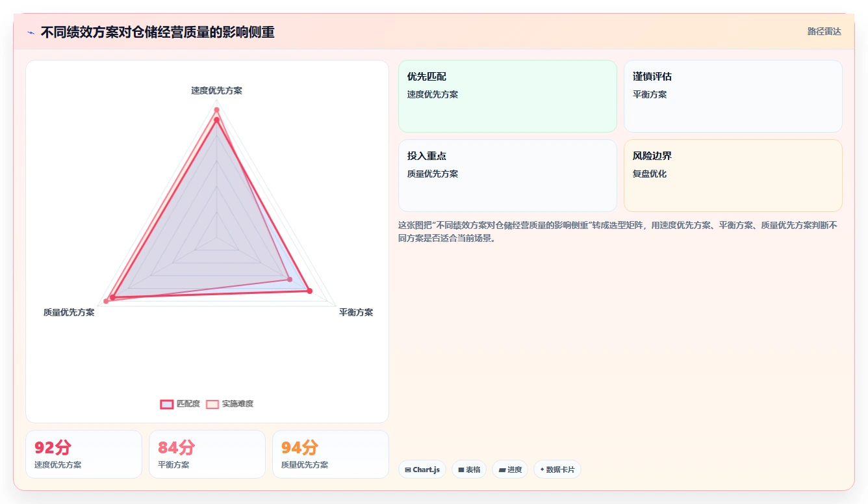
Task: Select the Chart.js tag
Action: (x=422, y=470)
